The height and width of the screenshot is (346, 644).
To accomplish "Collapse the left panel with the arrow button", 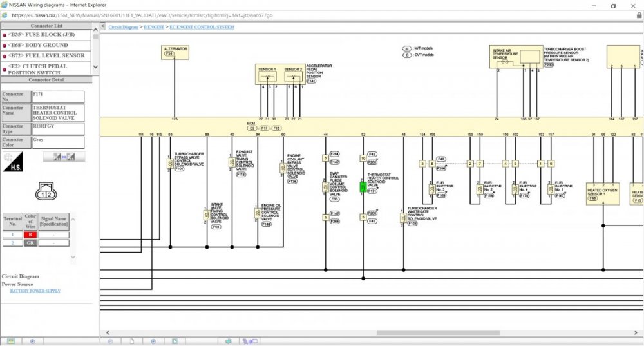I will point(103,27).
